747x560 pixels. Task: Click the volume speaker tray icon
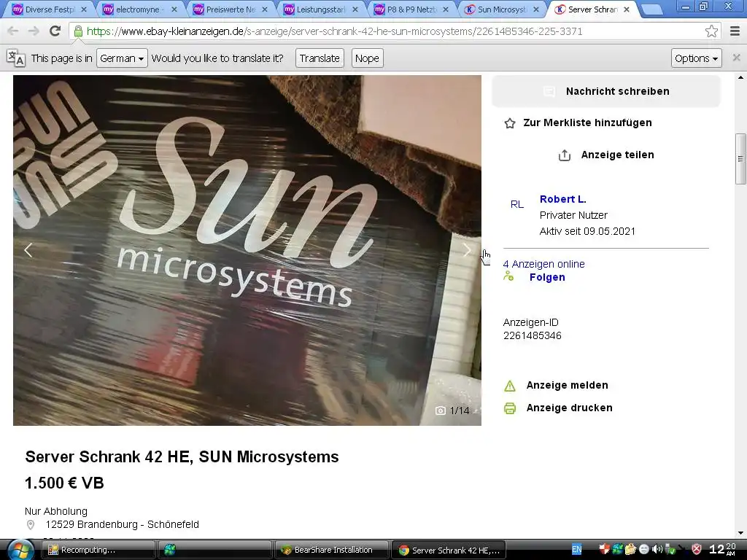[657, 550]
